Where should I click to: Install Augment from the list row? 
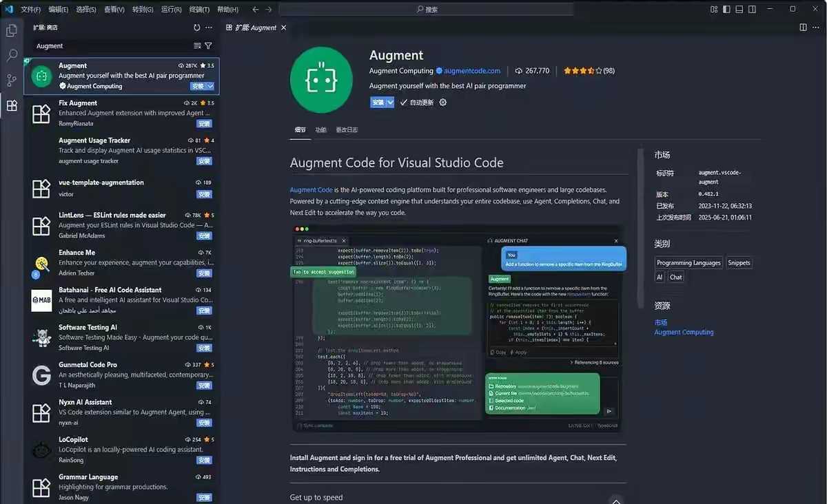tap(198, 86)
